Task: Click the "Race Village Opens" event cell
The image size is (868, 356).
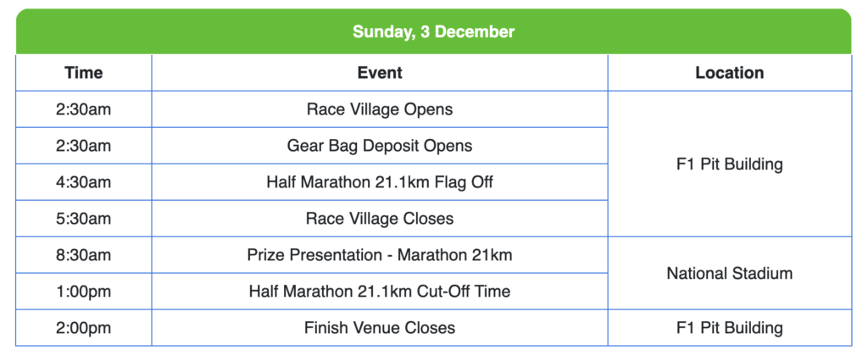Action: pos(380,109)
